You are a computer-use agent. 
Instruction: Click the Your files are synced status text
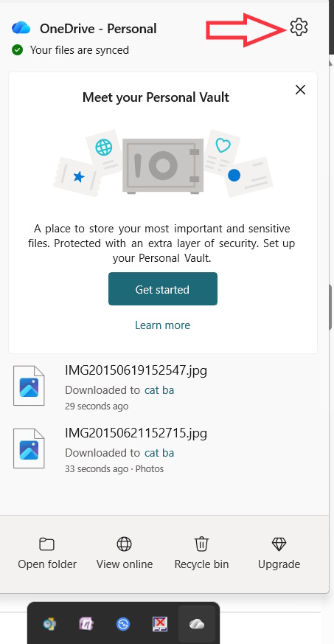[80, 50]
